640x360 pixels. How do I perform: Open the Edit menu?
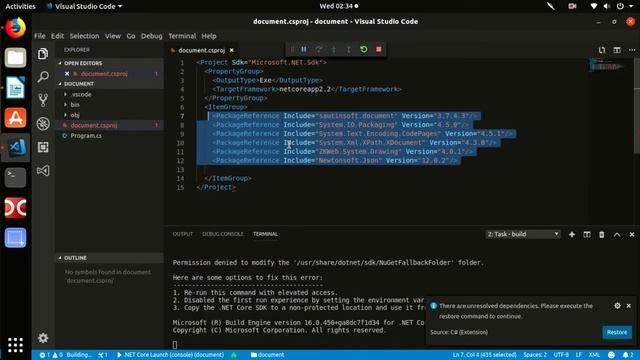(57, 36)
